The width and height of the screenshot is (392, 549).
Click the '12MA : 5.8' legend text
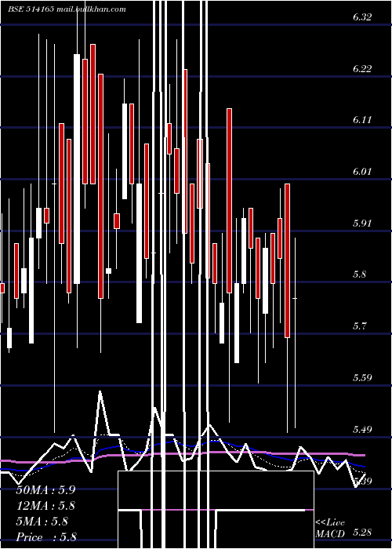(x=45, y=506)
